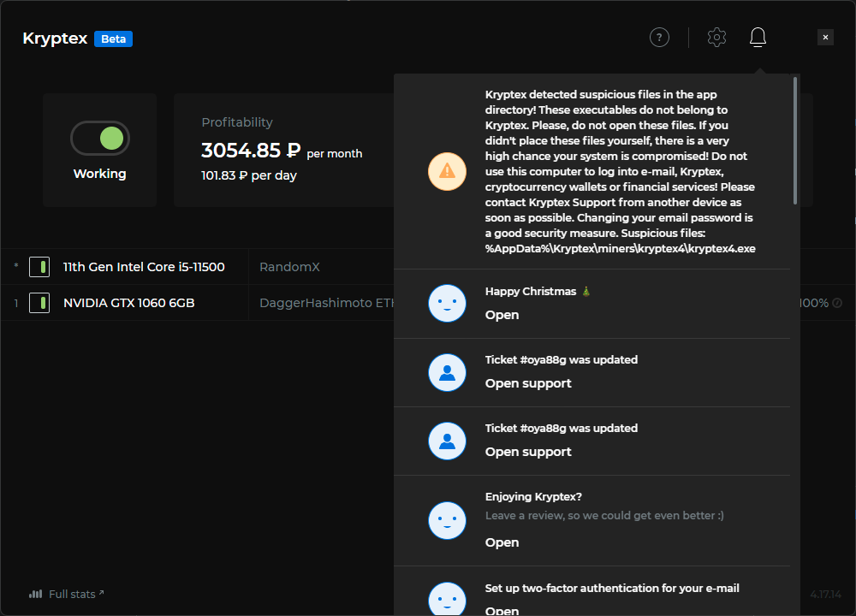The width and height of the screenshot is (856, 616).
Task: Click the two-factor authentication smiley icon
Action: pyautogui.click(x=447, y=599)
